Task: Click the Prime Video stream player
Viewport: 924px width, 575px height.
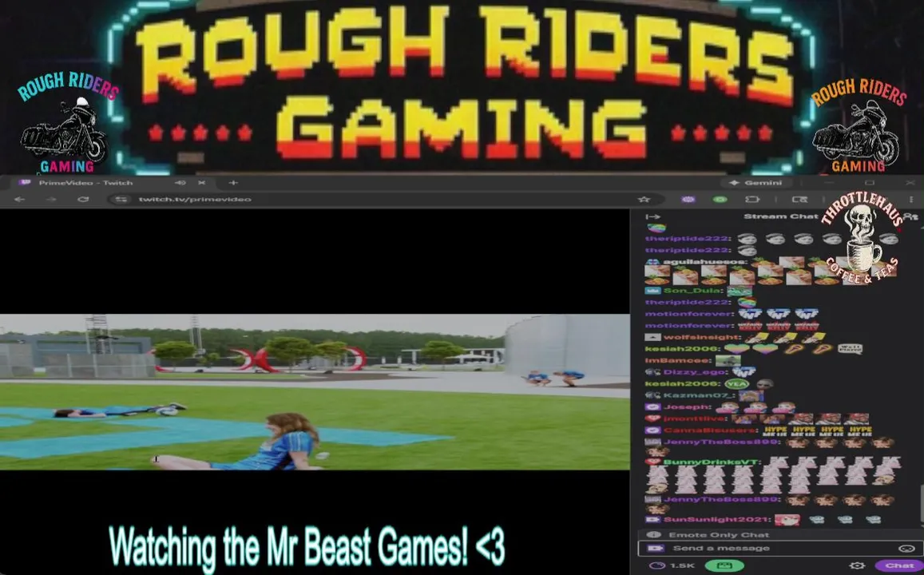Action: coord(315,392)
